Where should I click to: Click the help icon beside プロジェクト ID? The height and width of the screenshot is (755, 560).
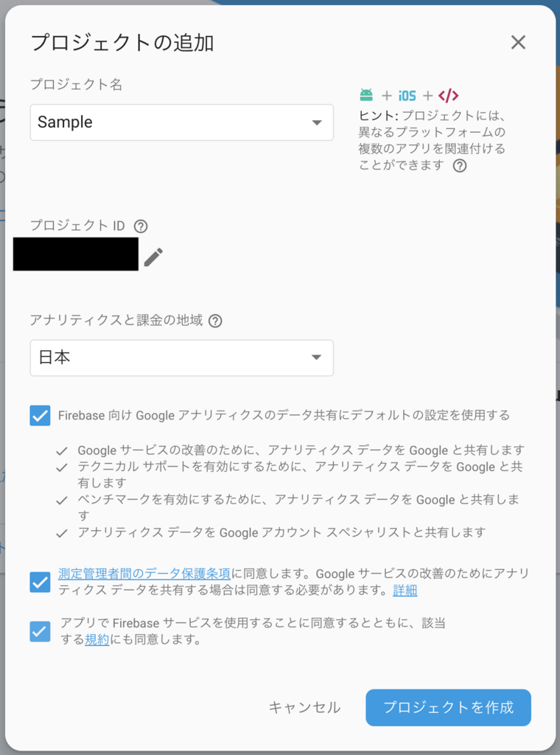(x=139, y=226)
